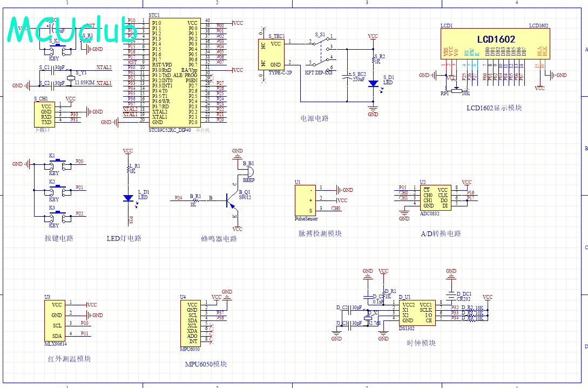588x388 pixels.
Task: Click the 11.0592M crystal value label
Action: pos(85,83)
